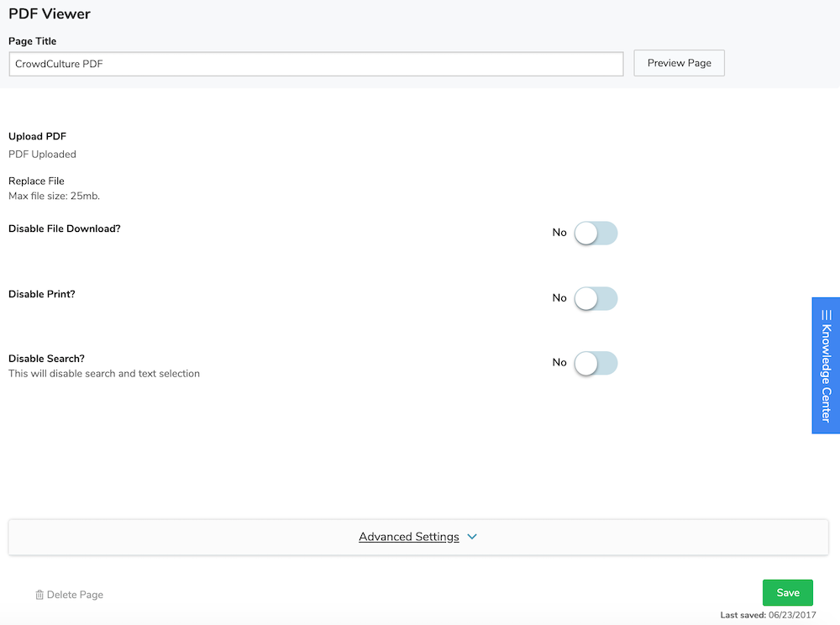Click the PDF Uploaded status text
840x625 pixels.
(x=42, y=155)
